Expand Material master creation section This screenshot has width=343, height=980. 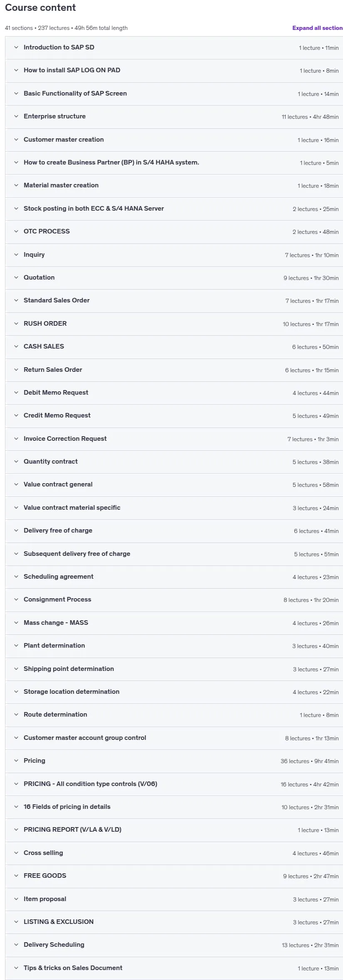174,185
